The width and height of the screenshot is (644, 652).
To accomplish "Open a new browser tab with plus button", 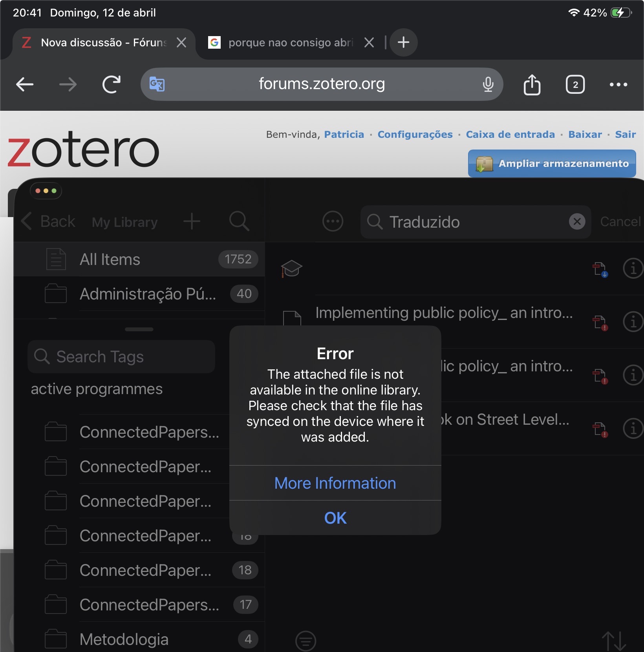I will [x=403, y=42].
